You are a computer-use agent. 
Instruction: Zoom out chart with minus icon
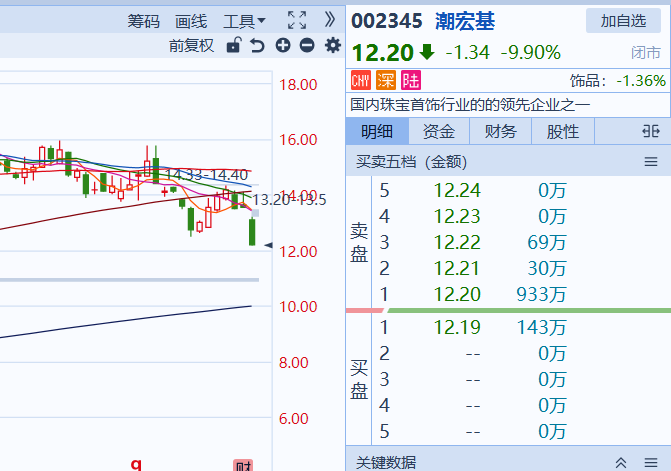(306, 45)
